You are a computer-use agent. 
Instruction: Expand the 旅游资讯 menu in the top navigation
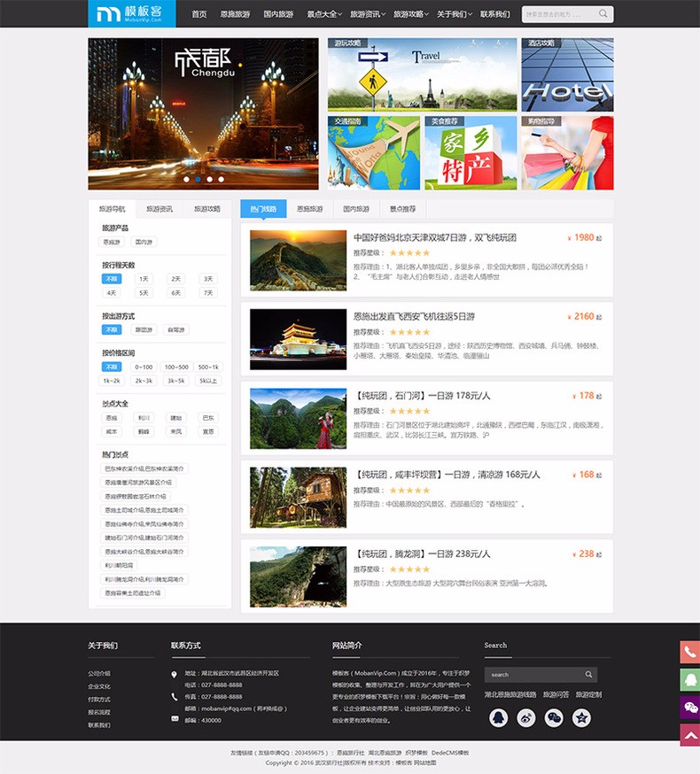pos(368,14)
